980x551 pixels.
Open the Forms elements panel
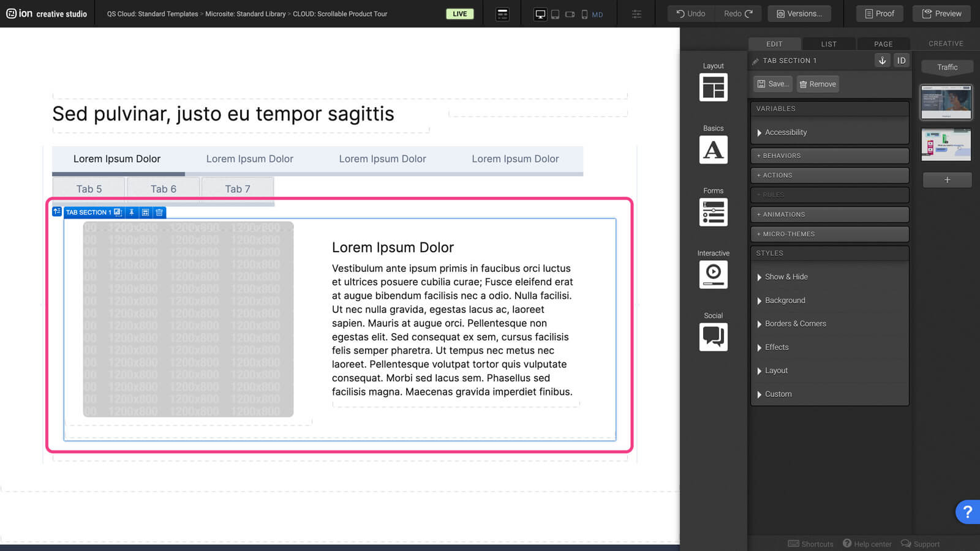tap(713, 212)
